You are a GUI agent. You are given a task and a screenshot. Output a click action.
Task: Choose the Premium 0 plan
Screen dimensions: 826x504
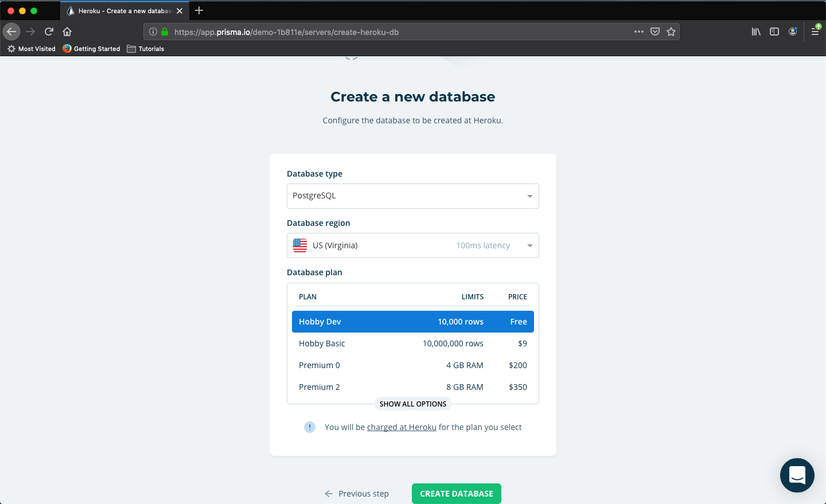(413, 365)
